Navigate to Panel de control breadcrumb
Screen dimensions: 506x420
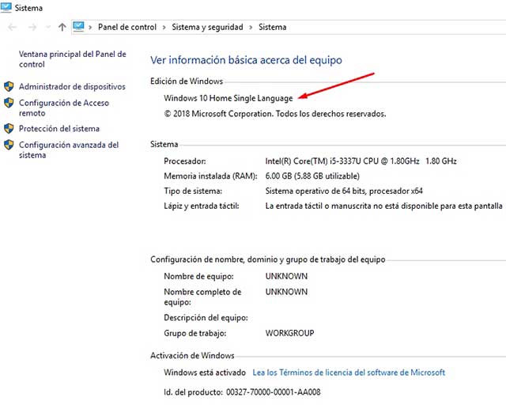(127, 27)
